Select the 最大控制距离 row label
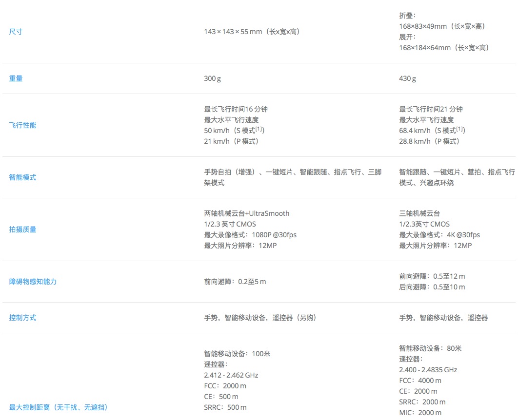Image resolution: width=518 pixels, height=420 pixels. click(x=59, y=407)
